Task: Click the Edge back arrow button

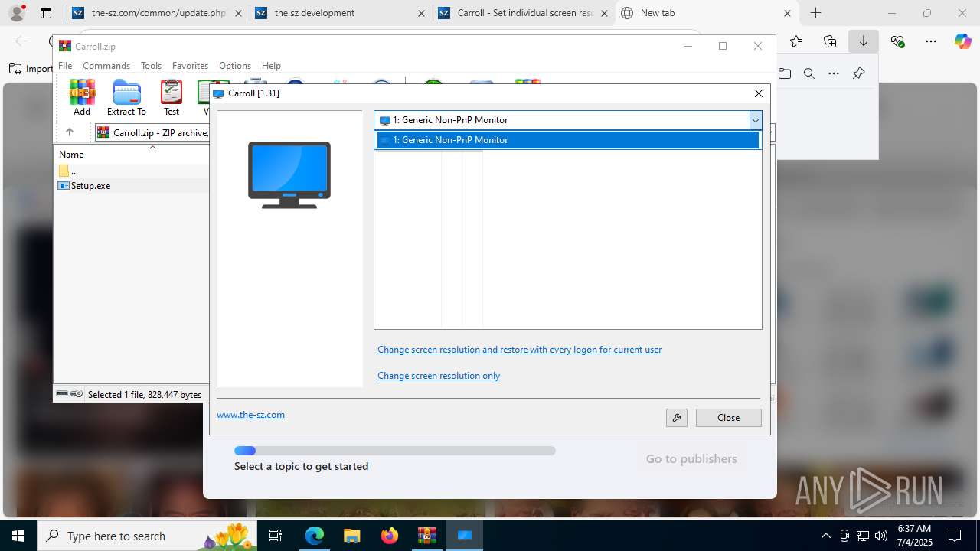Action: pyautogui.click(x=21, y=41)
